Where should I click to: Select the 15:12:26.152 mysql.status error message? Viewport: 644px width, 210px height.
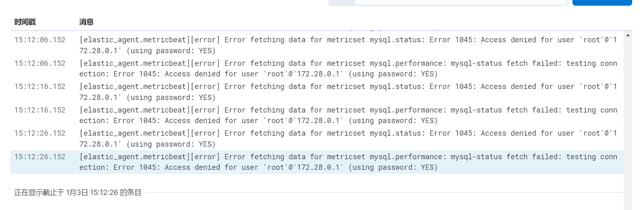tap(348, 139)
